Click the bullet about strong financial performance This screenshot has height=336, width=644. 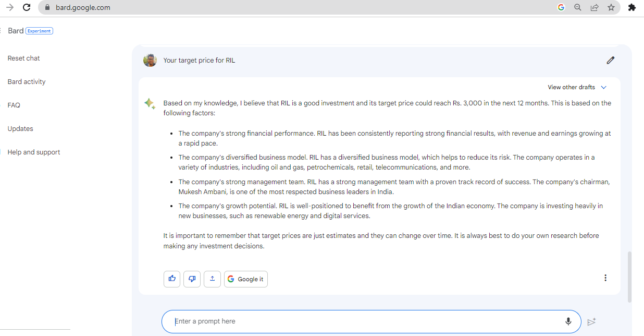click(x=394, y=138)
